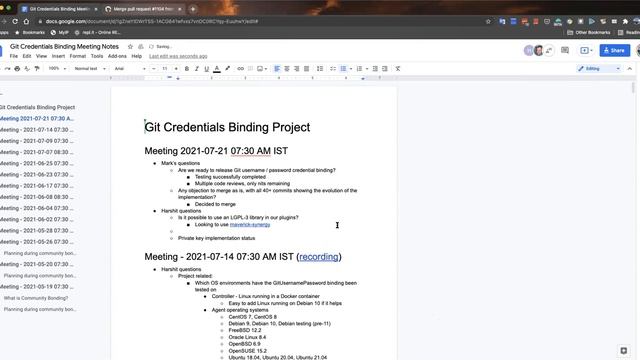Open the Help menu
Viewport: 640px width, 360px height.
tap(137, 56)
